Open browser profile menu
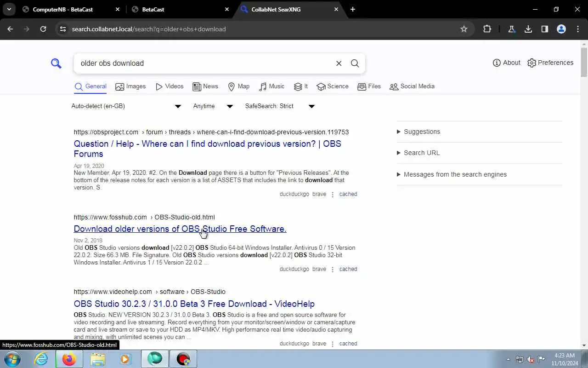Viewport: 588px width, 368px height. 561,29
